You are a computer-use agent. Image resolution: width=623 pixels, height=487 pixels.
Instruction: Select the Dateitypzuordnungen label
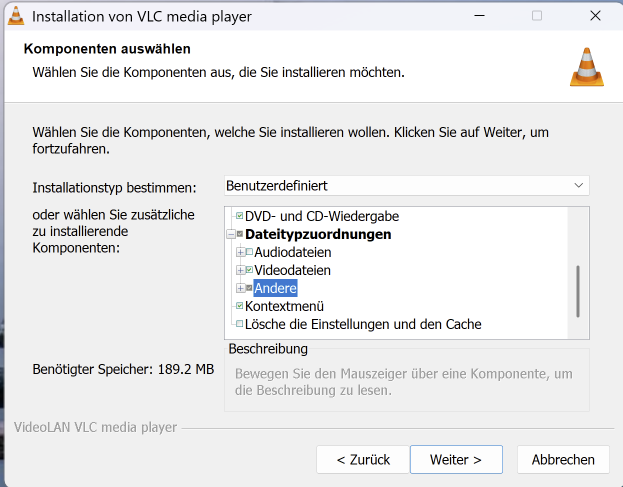[x=318, y=234]
